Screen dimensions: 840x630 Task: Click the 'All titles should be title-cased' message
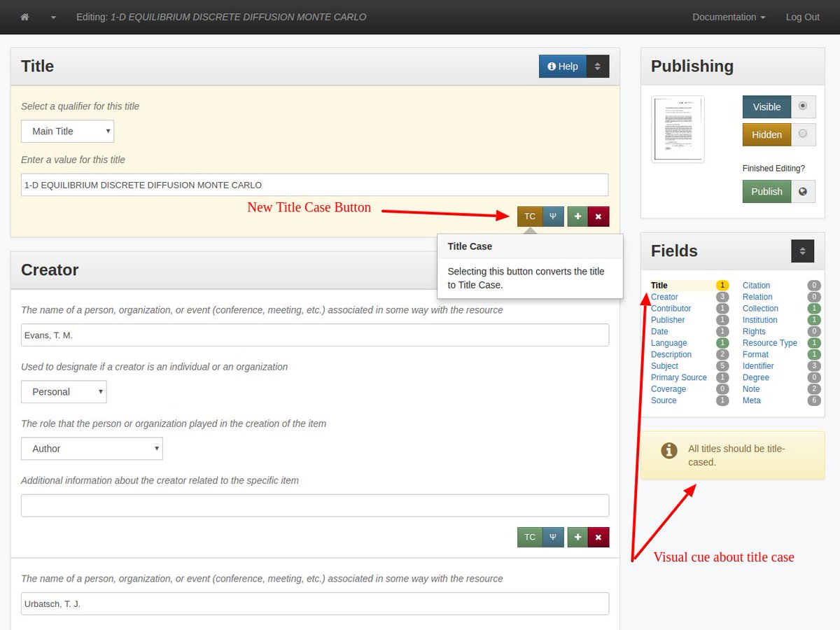[736, 456]
